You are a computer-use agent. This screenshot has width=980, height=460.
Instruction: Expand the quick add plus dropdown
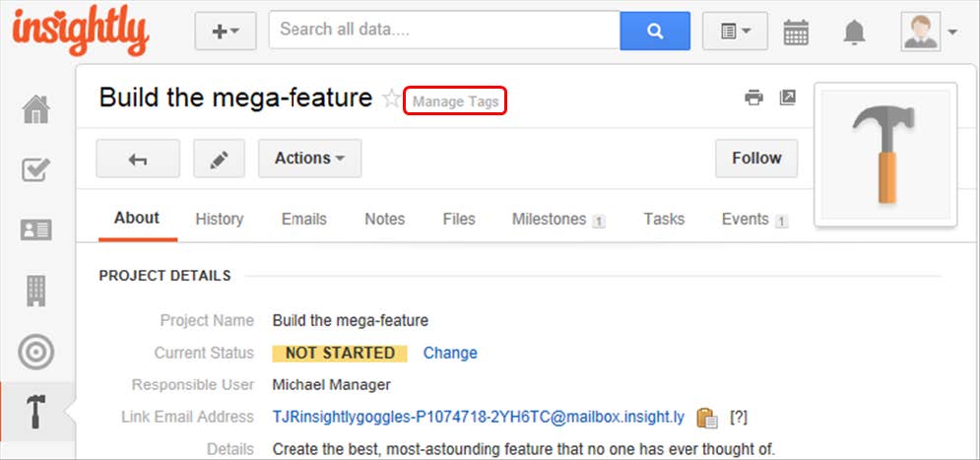point(226,32)
